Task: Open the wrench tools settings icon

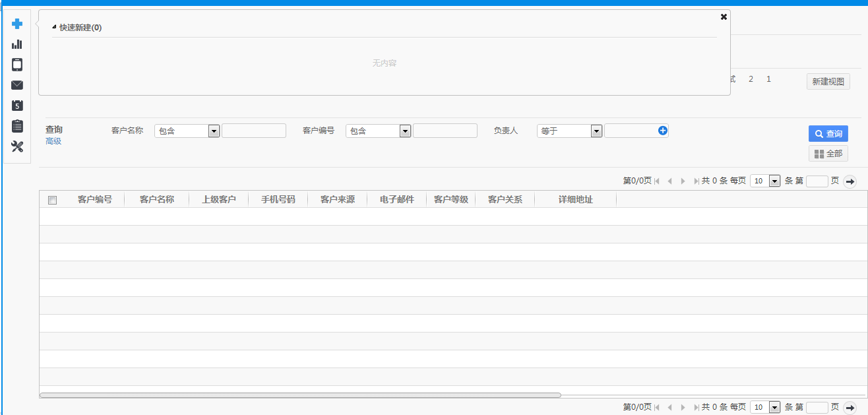Action: click(17, 146)
